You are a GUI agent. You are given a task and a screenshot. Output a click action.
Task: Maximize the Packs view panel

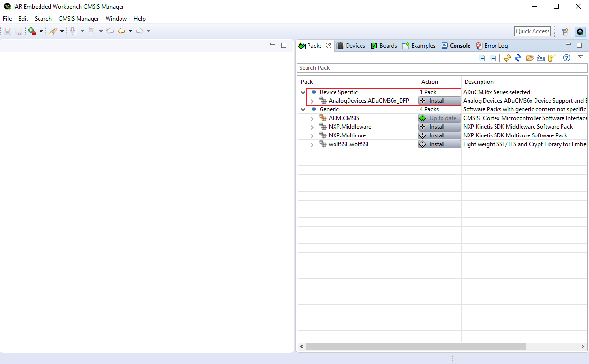[579, 45]
